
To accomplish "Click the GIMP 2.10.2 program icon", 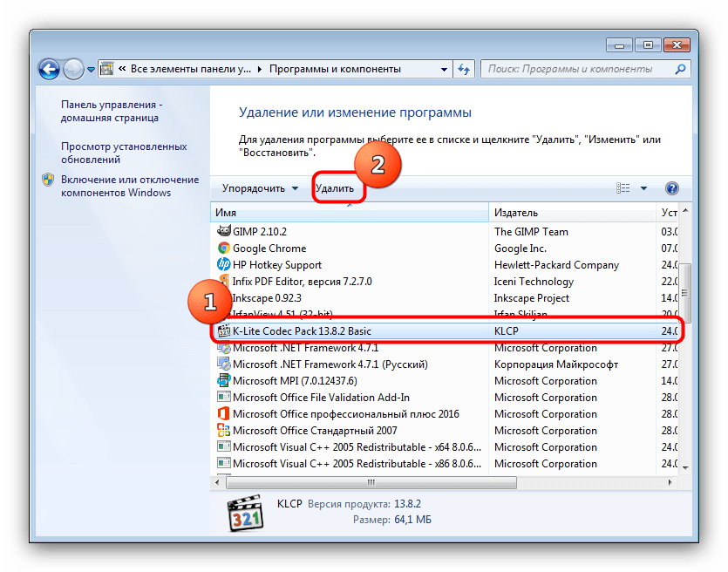I will 223,232.
